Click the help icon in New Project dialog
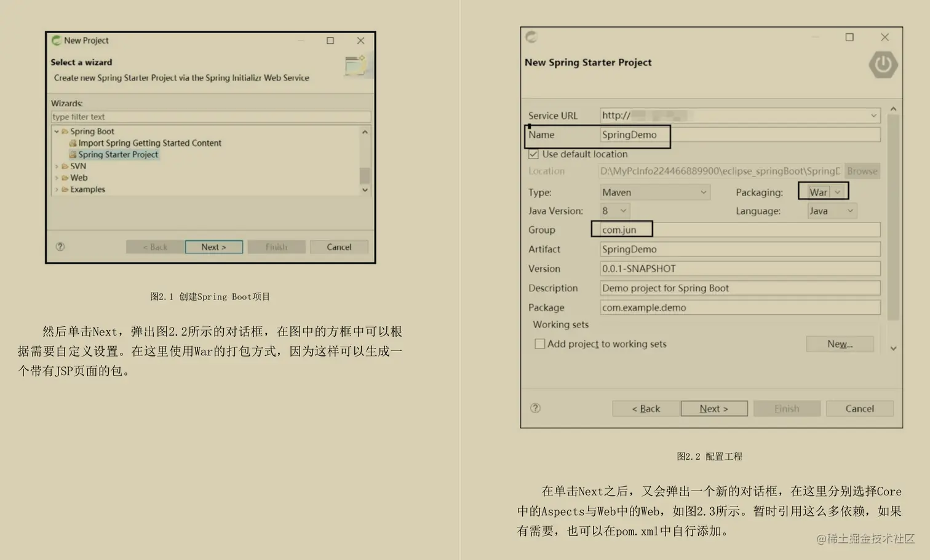This screenshot has height=560, width=930. tap(60, 246)
